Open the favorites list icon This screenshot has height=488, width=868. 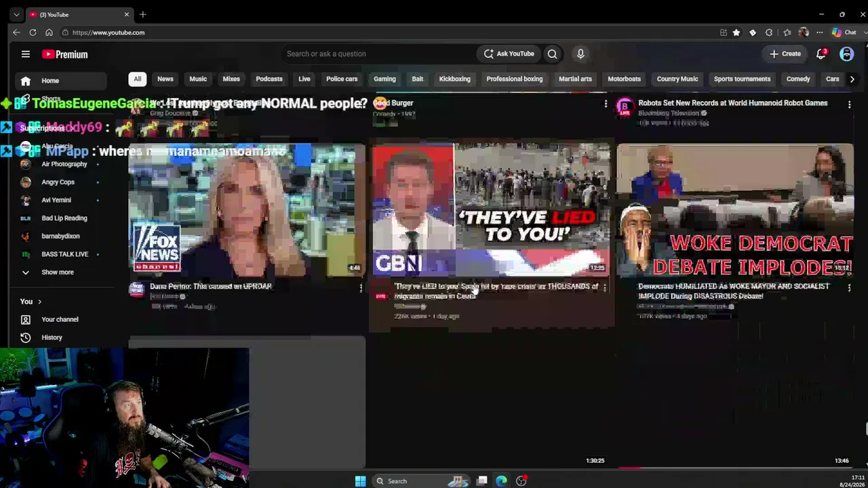pos(787,33)
